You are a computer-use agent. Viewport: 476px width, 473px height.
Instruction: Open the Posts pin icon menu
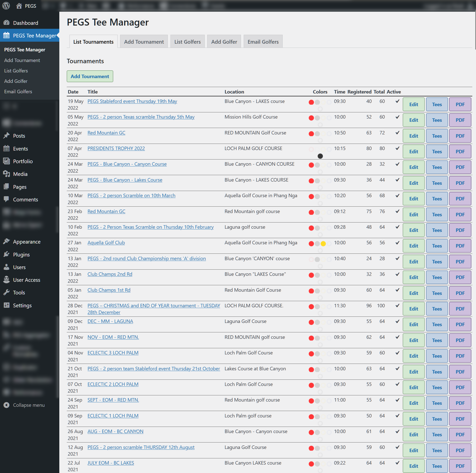pos(6,136)
